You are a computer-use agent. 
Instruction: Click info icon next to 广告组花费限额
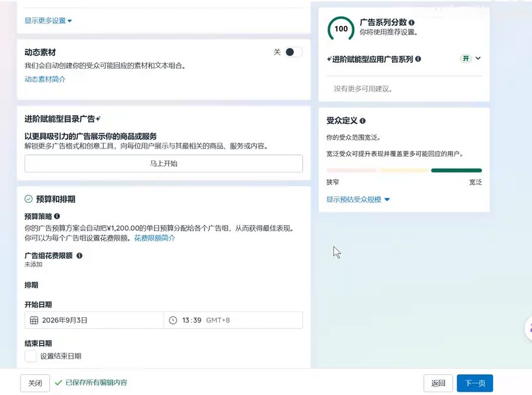click(x=79, y=256)
